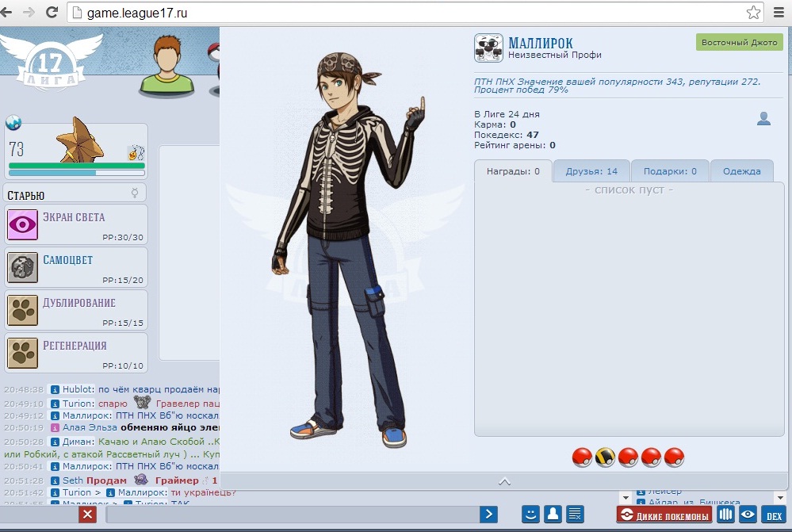The height and width of the screenshot is (532, 792).
Task: Switch to the Награды: 0 tab
Action: point(513,171)
